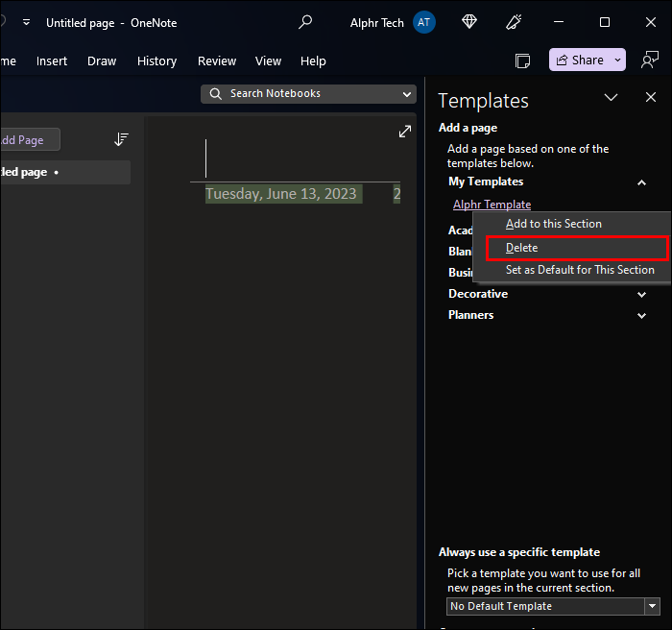Viewport: 672px width, 630px height.
Task: Sort pages using the sort icon
Action: 121,139
